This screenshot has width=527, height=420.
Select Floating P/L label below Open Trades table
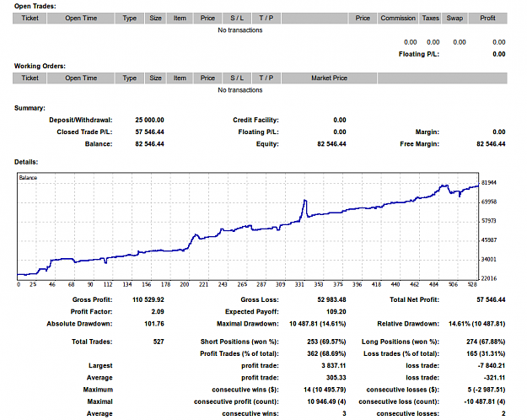pyautogui.click(x=419, y=54)
